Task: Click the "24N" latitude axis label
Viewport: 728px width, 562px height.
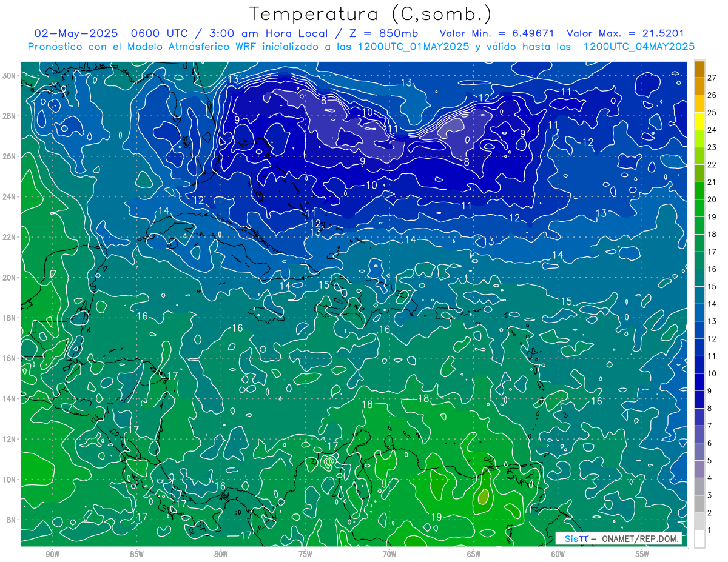Action: [10, 197]
